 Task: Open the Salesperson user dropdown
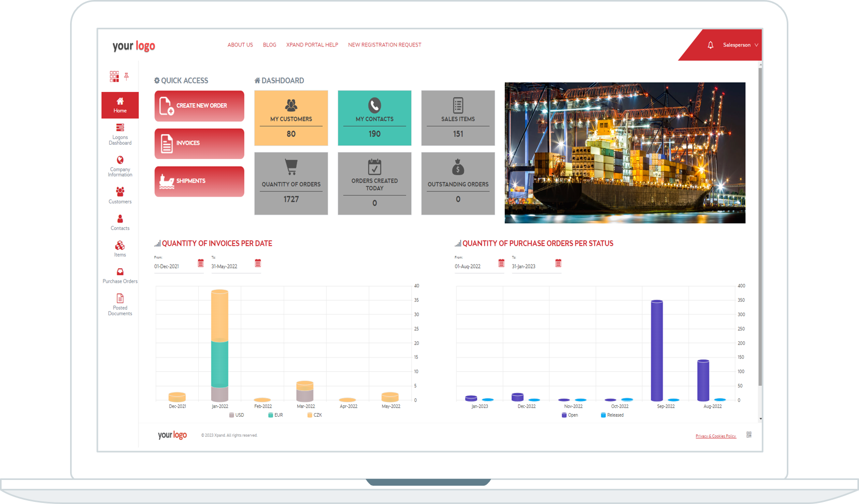pos(740,45)
